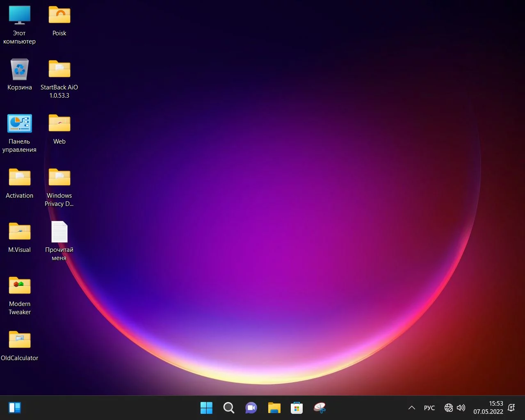Click the volume speaker tray icon
Screen dimensions: 525x420
point(461,408)
